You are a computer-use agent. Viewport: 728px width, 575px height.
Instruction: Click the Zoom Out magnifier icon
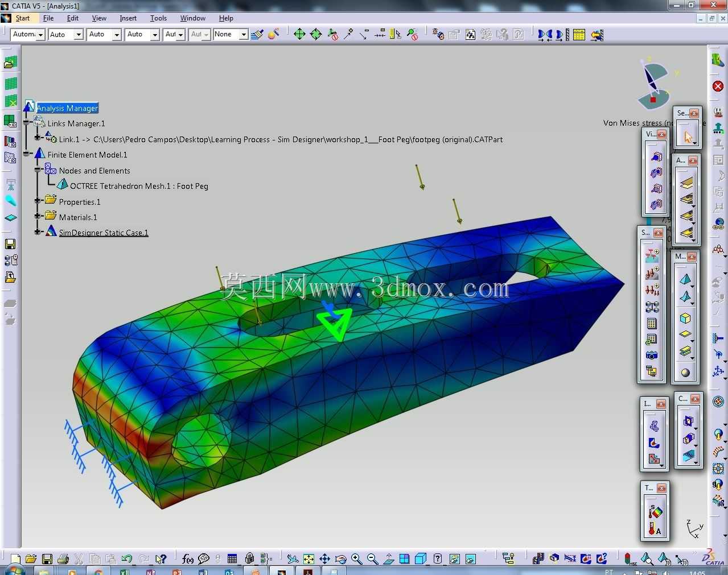coord(372,559)
